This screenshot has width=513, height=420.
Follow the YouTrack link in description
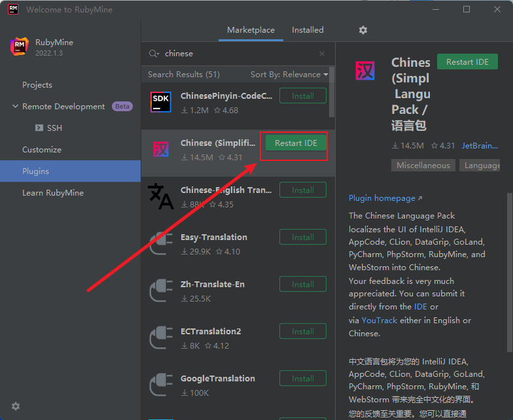(x=380, y=321)
